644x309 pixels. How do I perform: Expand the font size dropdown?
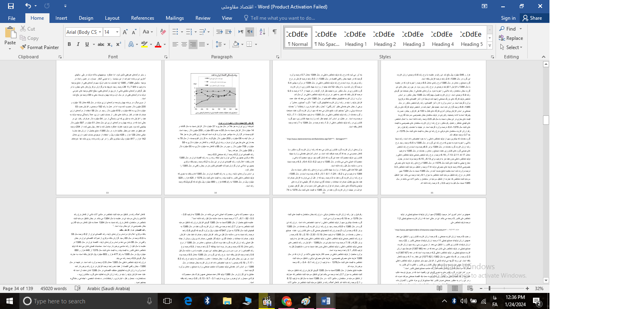(117, 32)
